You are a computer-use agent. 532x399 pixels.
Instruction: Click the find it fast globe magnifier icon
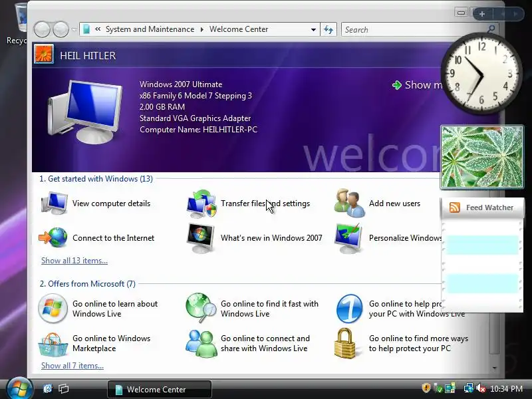pyautogui.click(x=201, y=308)
